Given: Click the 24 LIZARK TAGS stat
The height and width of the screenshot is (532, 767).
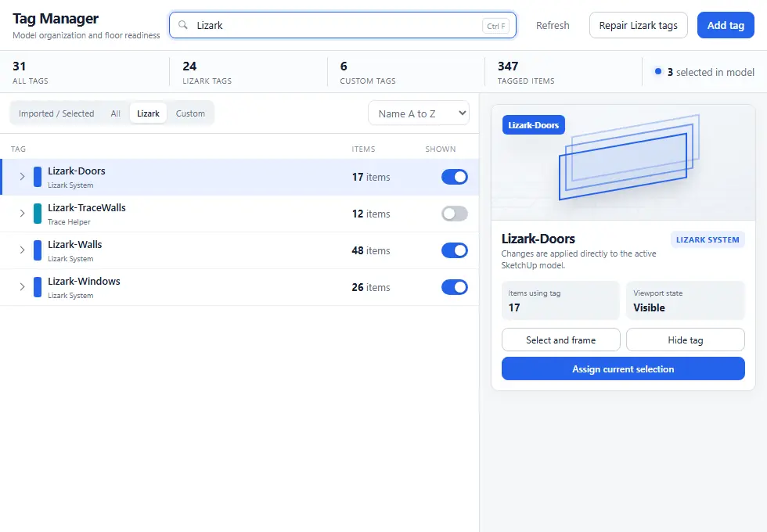Looking at the screenshot, I should point(207,72).
